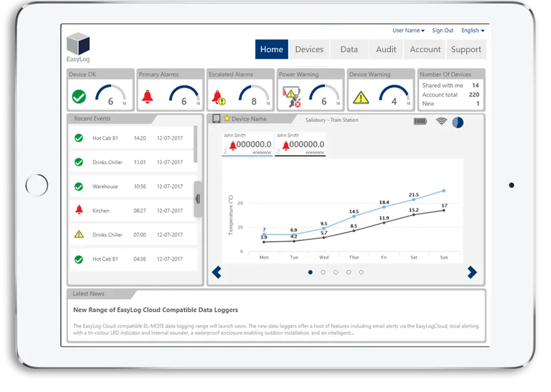Open the User Name dropdown
Screen dimensions: 551x392
[408, 31]
